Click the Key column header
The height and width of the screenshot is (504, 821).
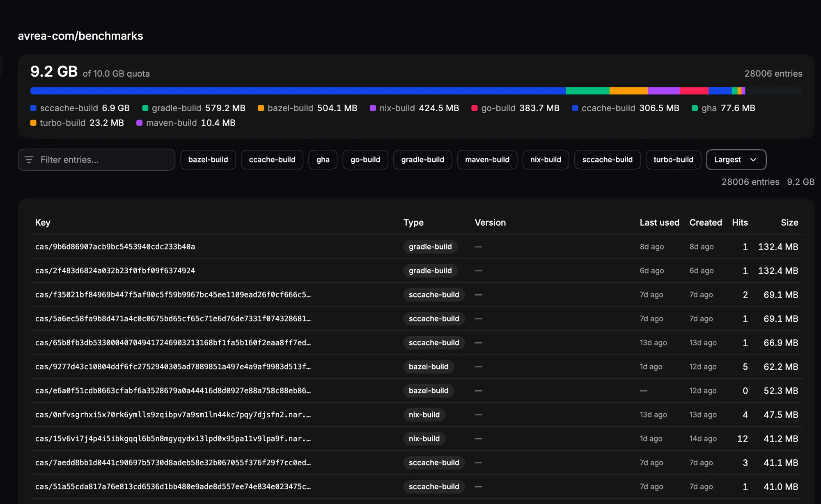point(43,222)
